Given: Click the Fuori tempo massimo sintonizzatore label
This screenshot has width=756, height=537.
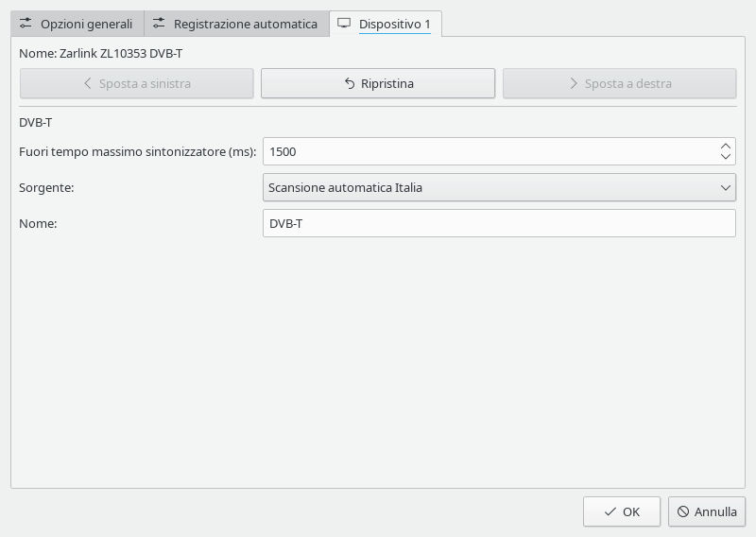Looking at the screenshot, I should click(x=137, y=151).
